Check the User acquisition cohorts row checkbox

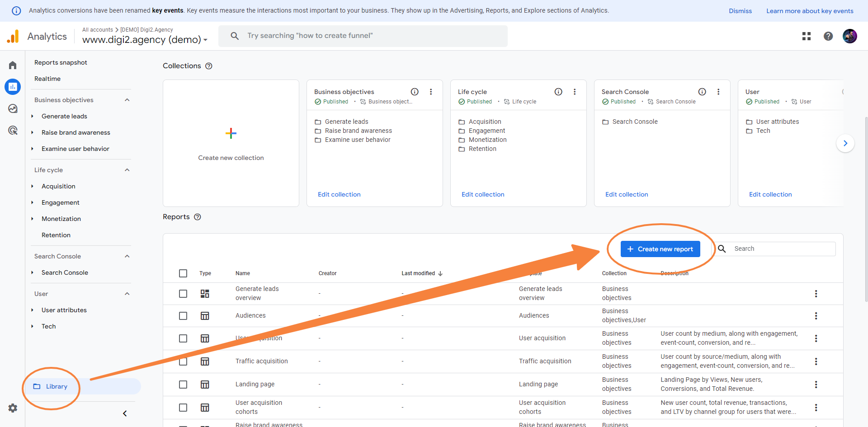[183, 408]
